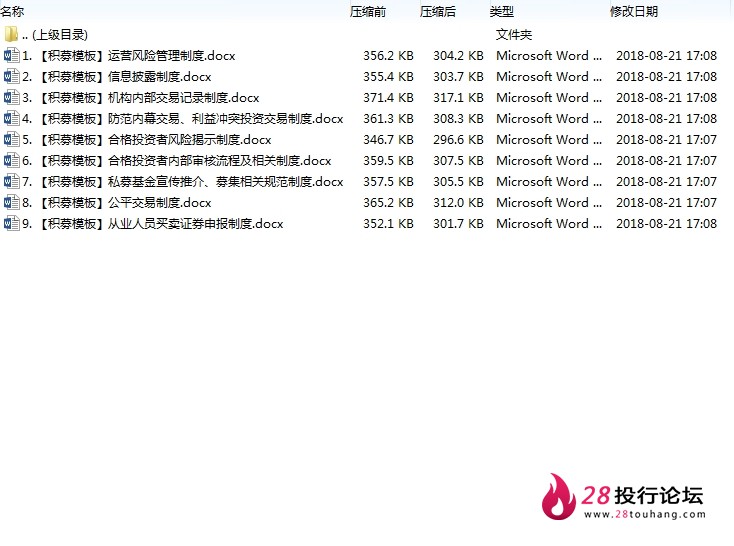The image size is (734, 546).
Task: Click compressed size 312.0 KB
Action: pyautogui.click(x=458, y=203)
